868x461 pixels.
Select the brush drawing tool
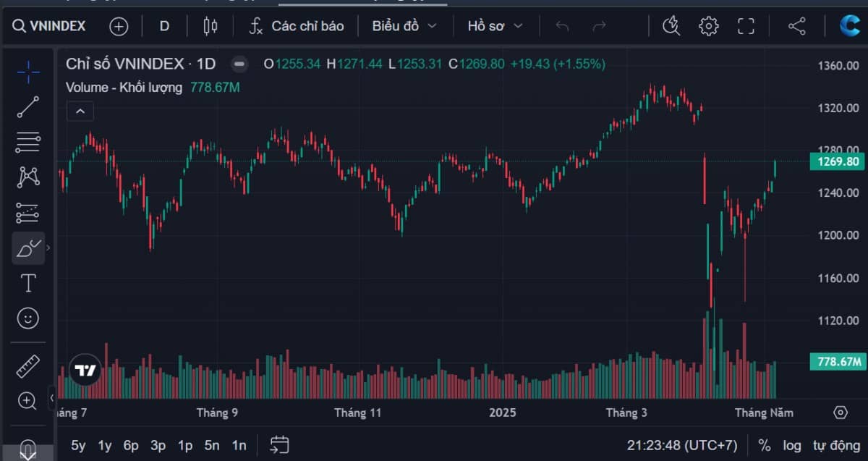pos(28,249)
